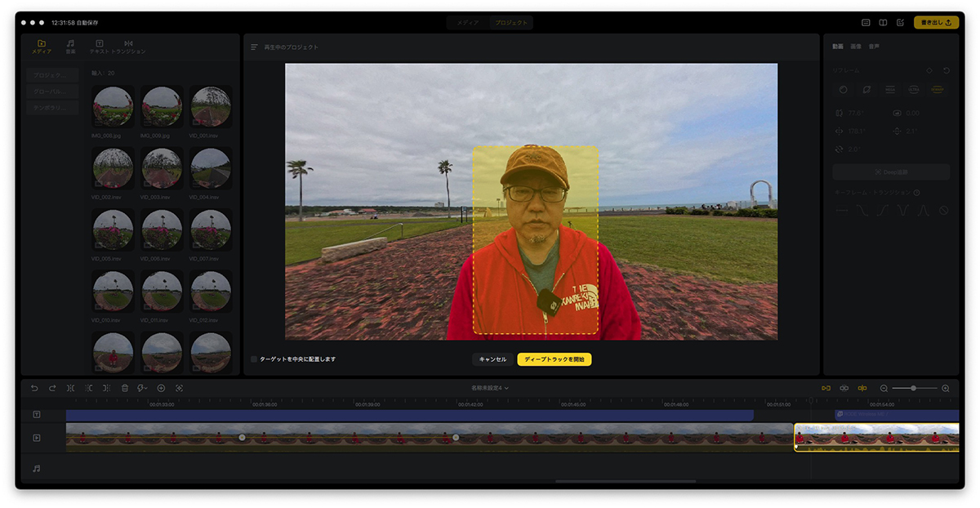Click the キャンセル button

[492, 359]
